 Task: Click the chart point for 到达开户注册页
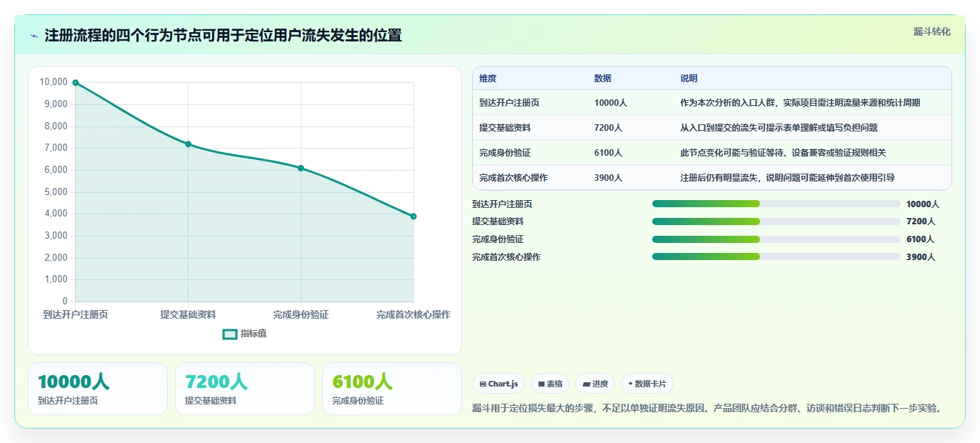76,83
